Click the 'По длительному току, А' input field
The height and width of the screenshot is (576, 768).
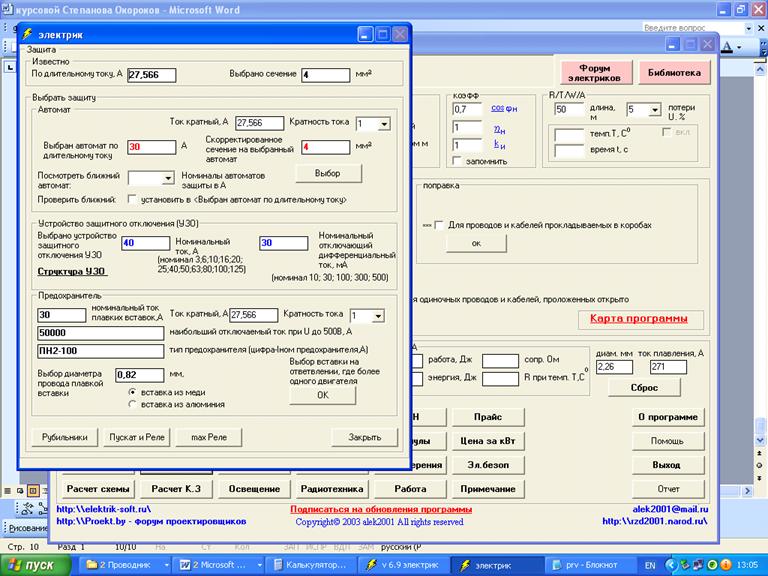click(x=151, y=75)
